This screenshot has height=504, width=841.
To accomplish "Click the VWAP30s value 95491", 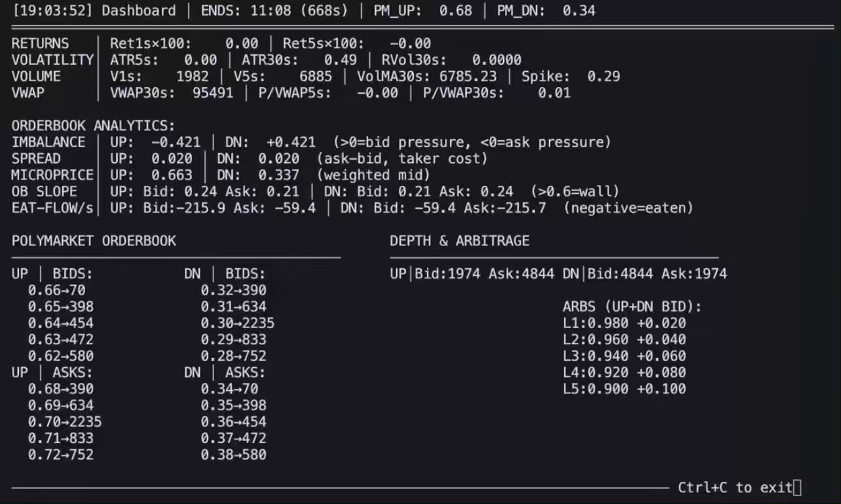I will [213, 93].
